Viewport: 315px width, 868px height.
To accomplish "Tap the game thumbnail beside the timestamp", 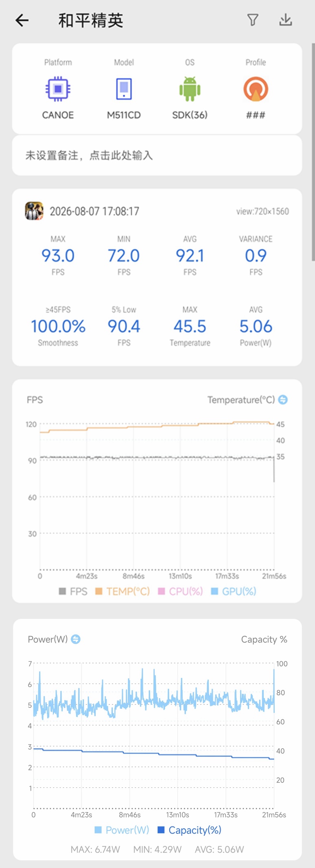I will (34, 211).
